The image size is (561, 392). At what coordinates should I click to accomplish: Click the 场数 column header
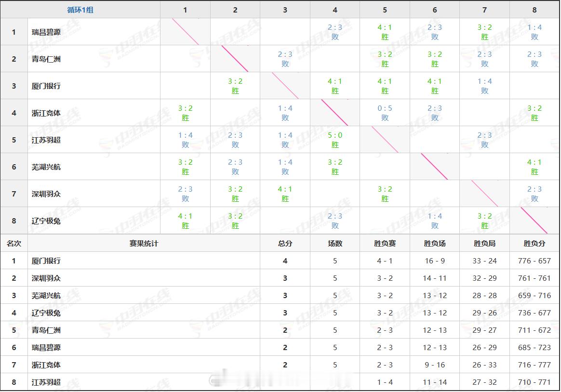(x=335, y=243)
